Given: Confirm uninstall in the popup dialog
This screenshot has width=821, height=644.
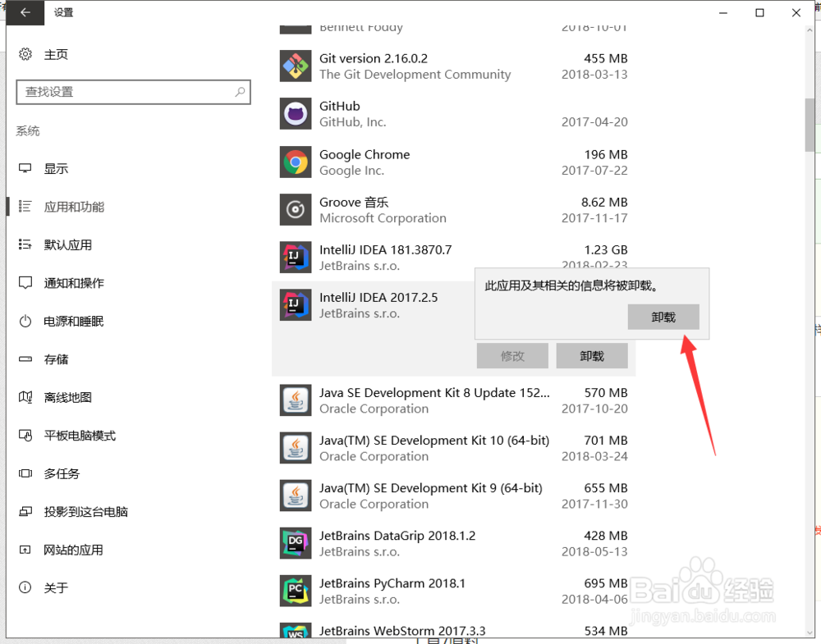Looking at the screenshot, I should [663, 317].
